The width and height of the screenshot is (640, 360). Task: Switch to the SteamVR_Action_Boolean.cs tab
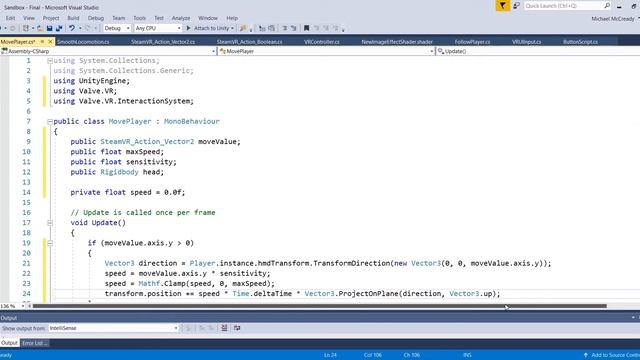(x=249, y=42)
